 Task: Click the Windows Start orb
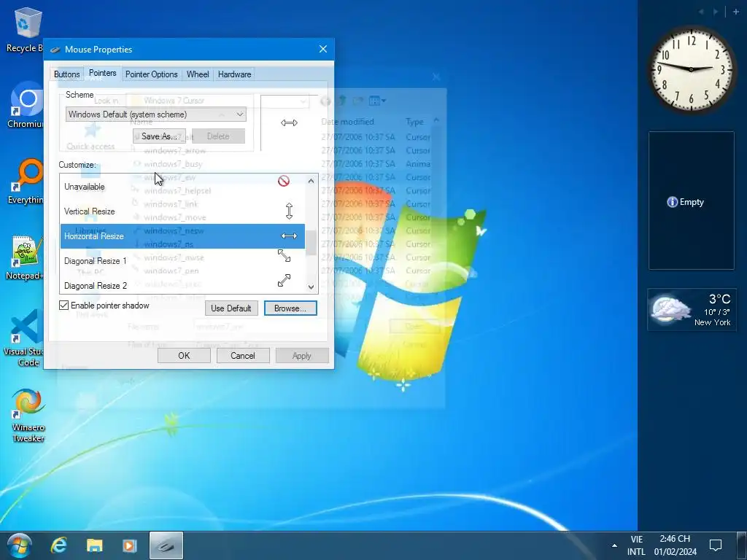(x=19, y=545)
